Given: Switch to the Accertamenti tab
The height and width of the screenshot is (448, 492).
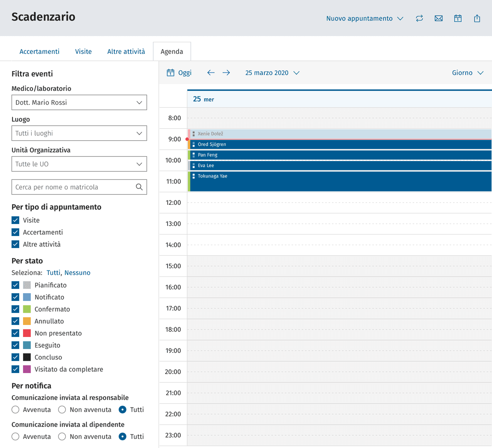Looking at the screenshot, I should 39,51.
